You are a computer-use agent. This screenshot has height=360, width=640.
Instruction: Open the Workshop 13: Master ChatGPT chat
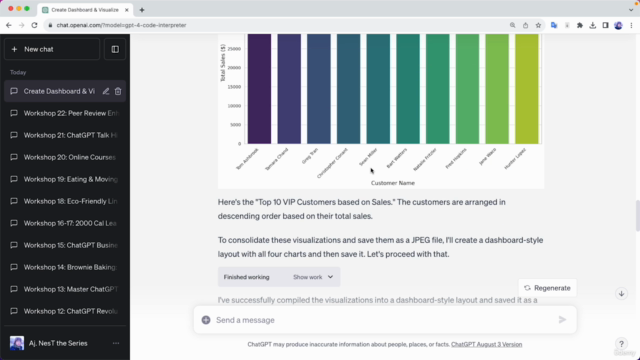(x=65, y=289)
